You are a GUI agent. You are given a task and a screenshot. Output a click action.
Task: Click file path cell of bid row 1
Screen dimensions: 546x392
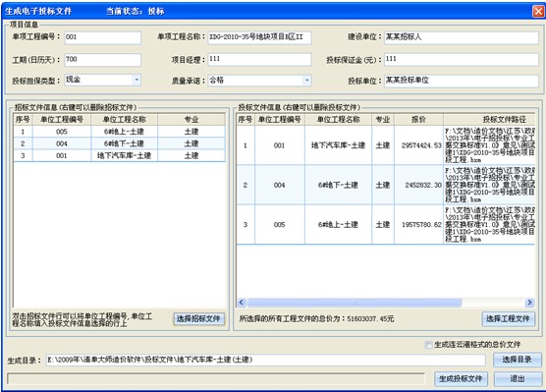tap(489, 145)
